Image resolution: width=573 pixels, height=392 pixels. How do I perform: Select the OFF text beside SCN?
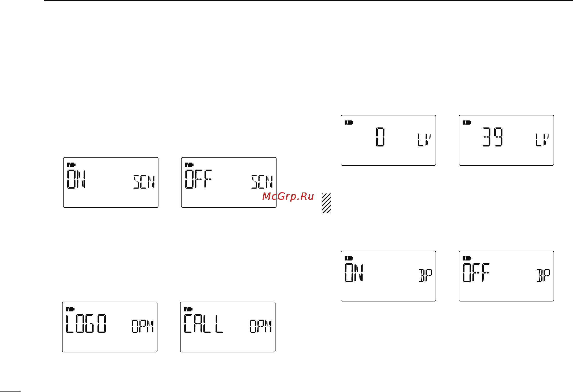click(x=198, y=179)
